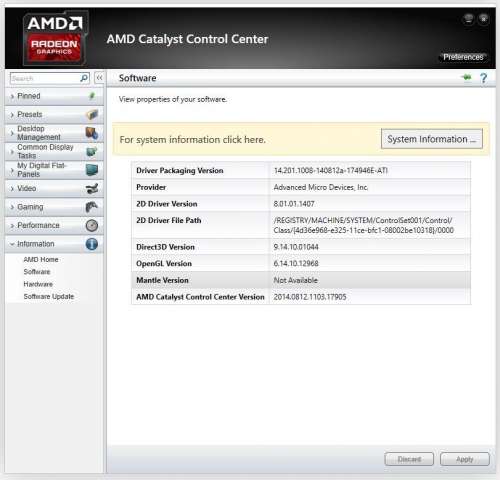Select the Direct3D Version value 9.14.10.01044
The width and height of the screenshot is (500, 480).
(x=296, y=247)
